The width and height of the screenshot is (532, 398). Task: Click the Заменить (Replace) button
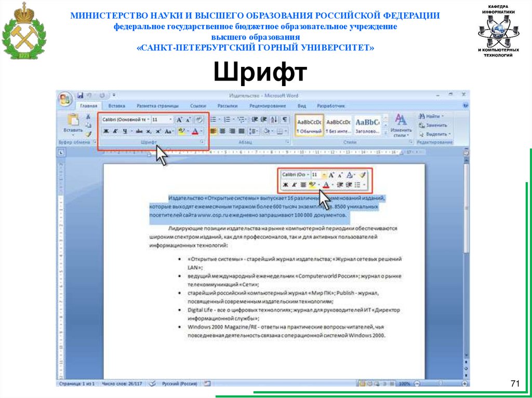tap(434, 125)
